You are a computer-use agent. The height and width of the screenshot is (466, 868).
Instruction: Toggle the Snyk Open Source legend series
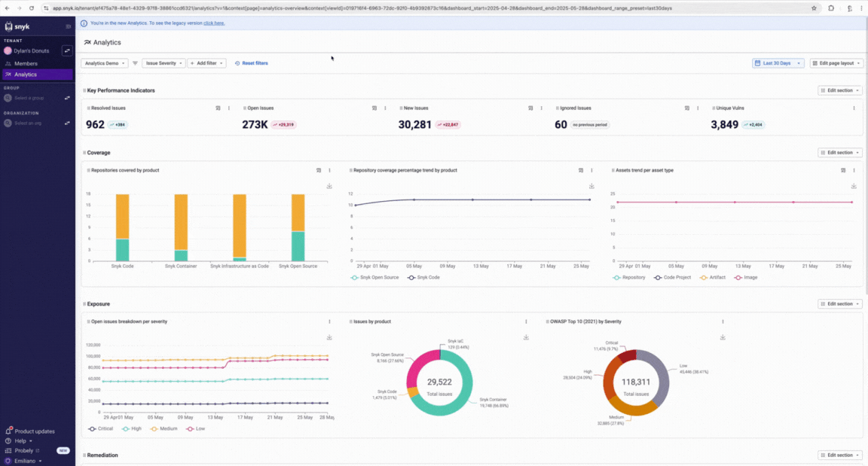coord(374,278)
